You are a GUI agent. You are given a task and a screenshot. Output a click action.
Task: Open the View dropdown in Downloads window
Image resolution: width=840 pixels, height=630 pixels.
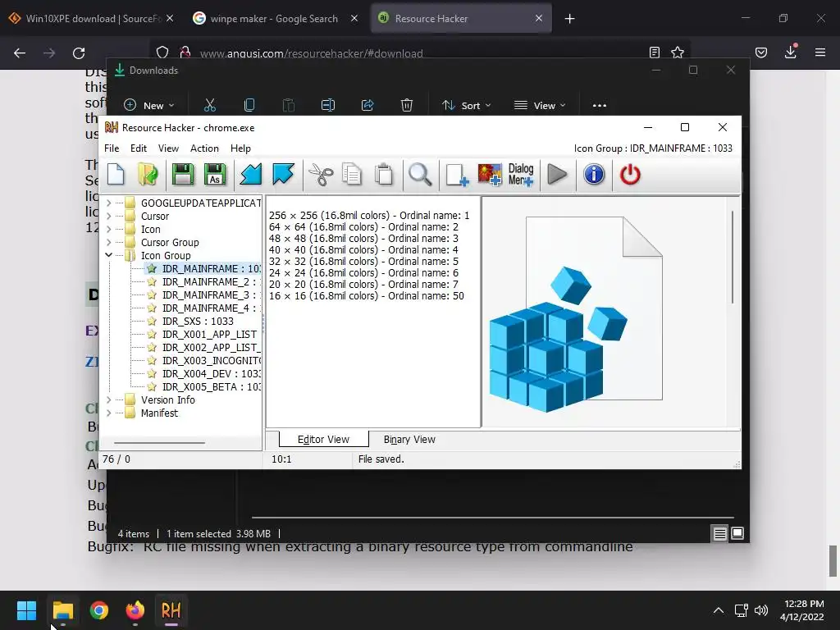[x=540, y=106]
